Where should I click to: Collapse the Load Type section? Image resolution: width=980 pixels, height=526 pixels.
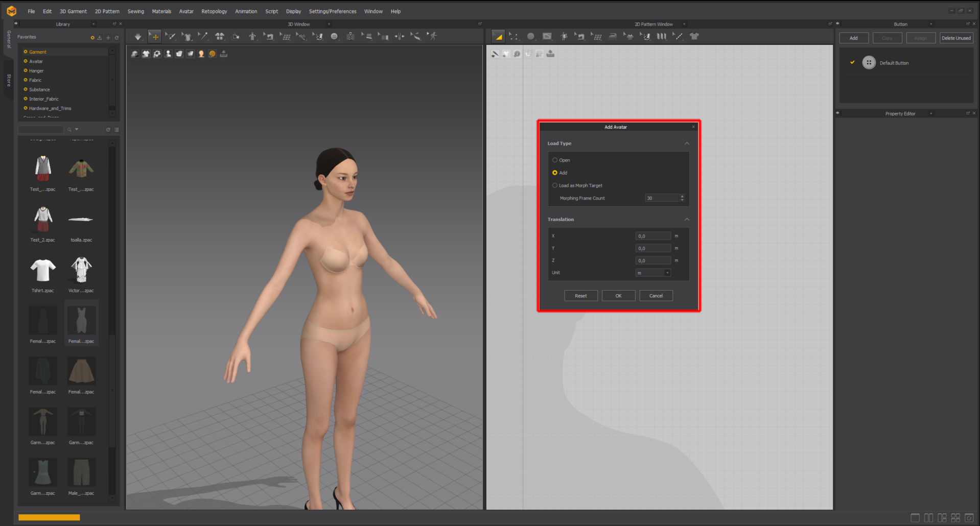(x=687, y=144)
